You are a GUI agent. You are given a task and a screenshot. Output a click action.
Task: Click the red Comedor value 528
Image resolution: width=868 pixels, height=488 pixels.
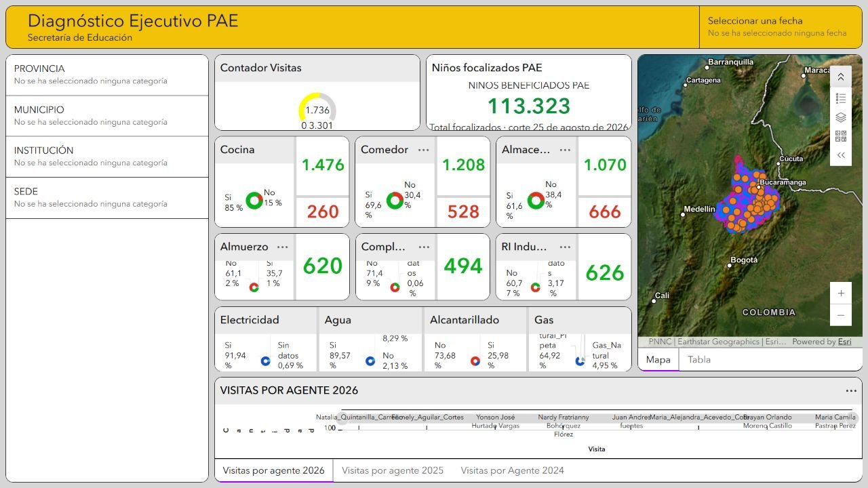[464, 212]
